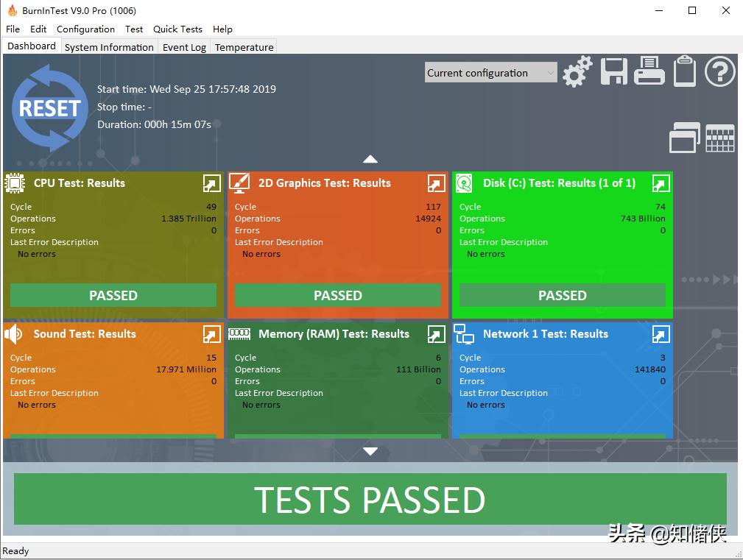The width and height of the screenshot is (743, 560).
Task: Pop out the 2D Graphics Test window
Action: pyautogui.click(x=436, y=183)
